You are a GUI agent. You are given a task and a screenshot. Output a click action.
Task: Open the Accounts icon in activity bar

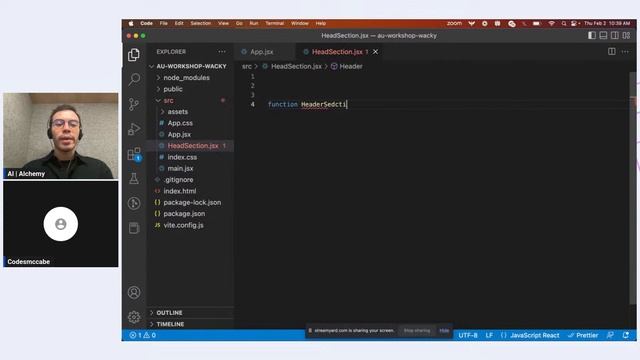134,292
